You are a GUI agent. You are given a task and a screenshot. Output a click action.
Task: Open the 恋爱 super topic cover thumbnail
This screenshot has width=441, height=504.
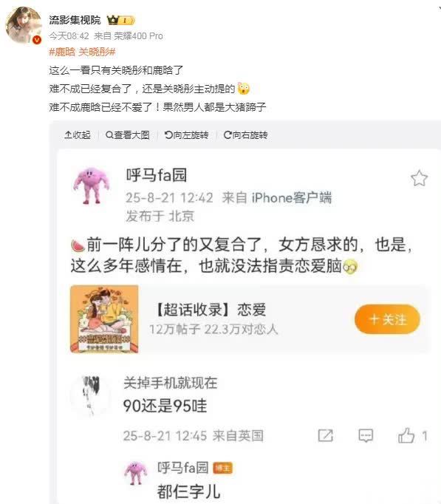coord(104,319)
